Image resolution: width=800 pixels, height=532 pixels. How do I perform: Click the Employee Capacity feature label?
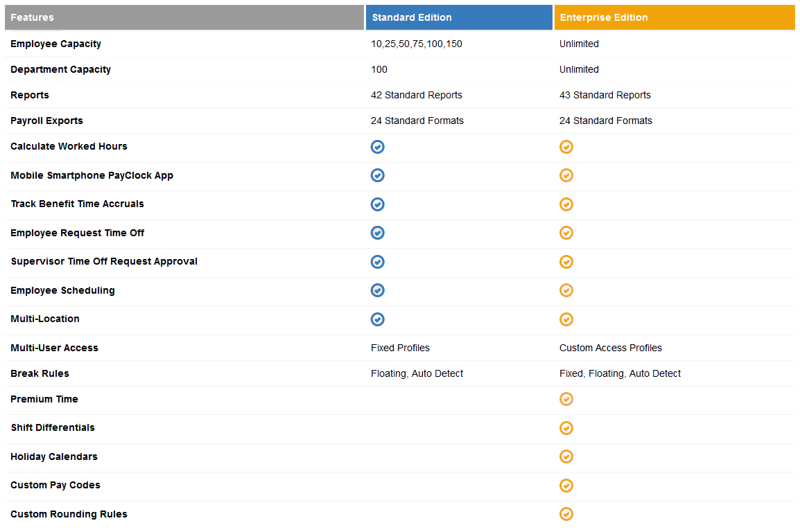click(55, 44)
